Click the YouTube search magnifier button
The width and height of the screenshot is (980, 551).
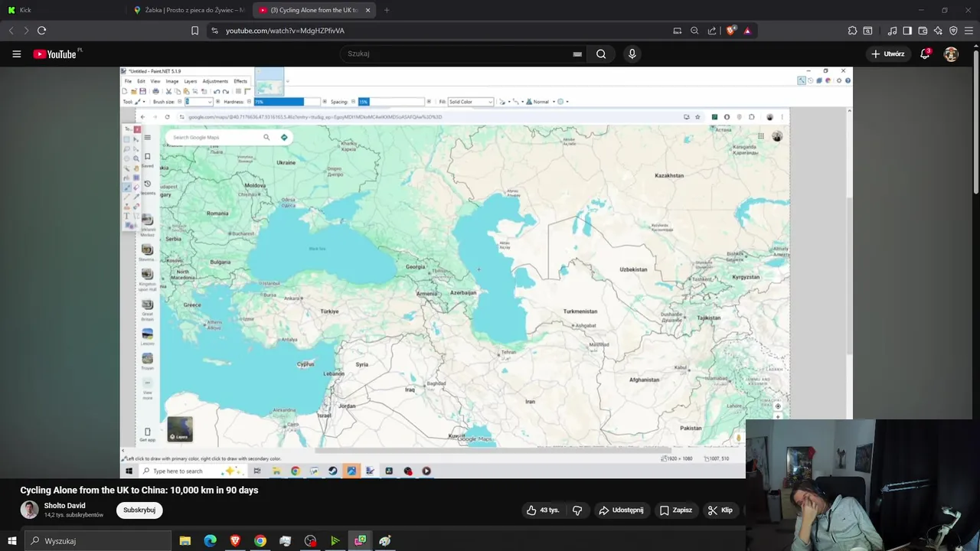pyautogui.click(x=601, y=54)
